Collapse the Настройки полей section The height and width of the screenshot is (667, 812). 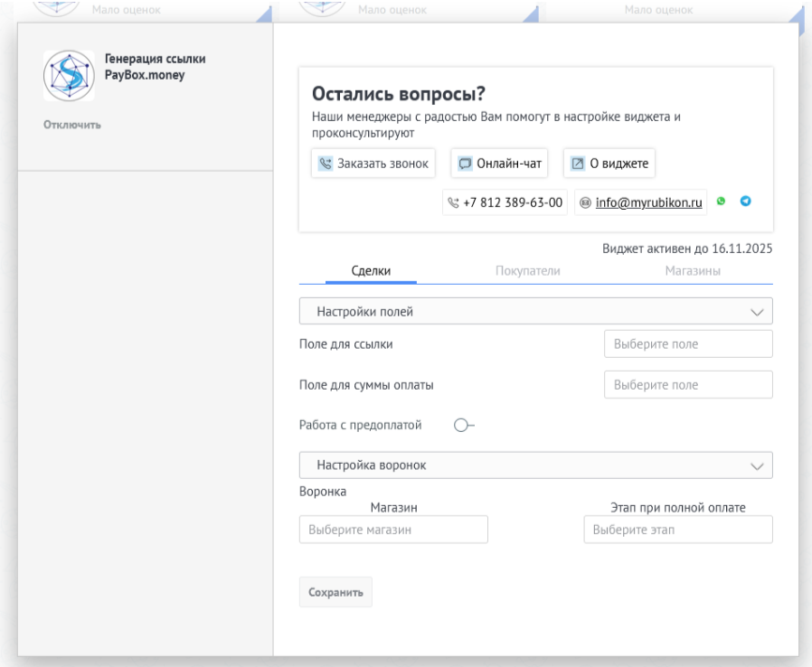coord(536,311)
